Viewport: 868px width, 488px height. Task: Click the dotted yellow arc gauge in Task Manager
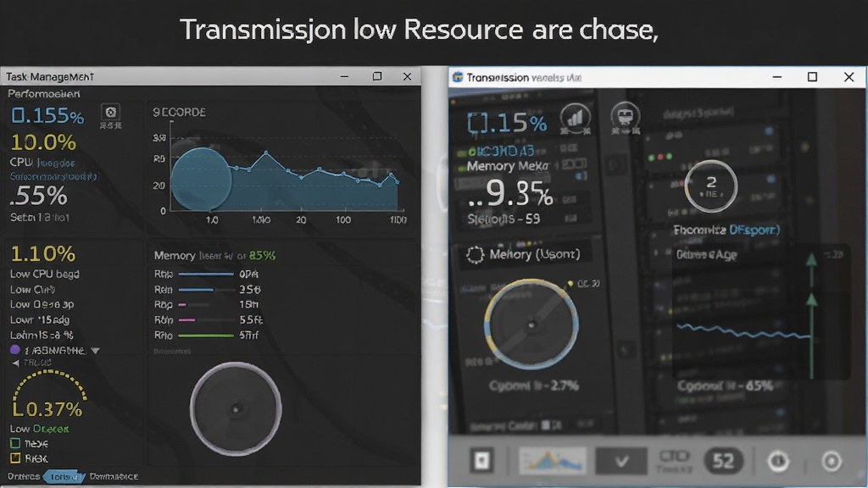pos(49,385)
